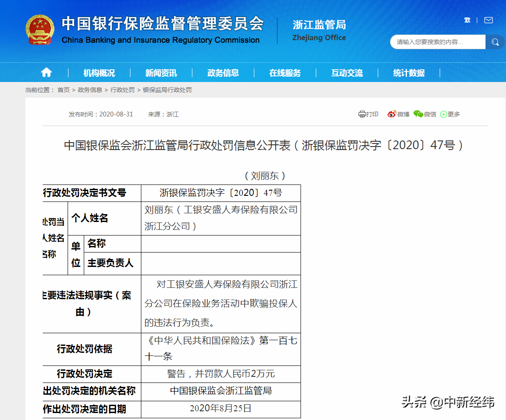Select 在线服务 in navigation bar
The image size is (506, 420).
click(285, 73)
